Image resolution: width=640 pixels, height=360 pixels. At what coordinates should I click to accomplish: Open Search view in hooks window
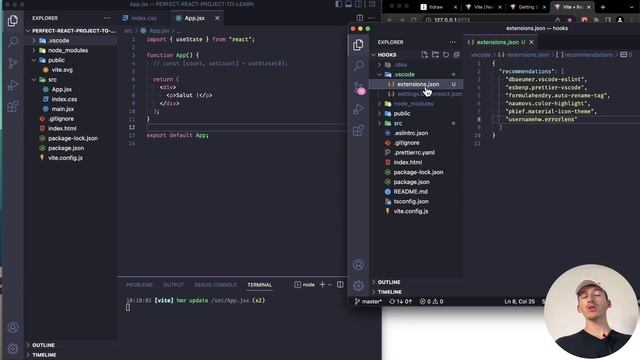(x=358, y=66)
